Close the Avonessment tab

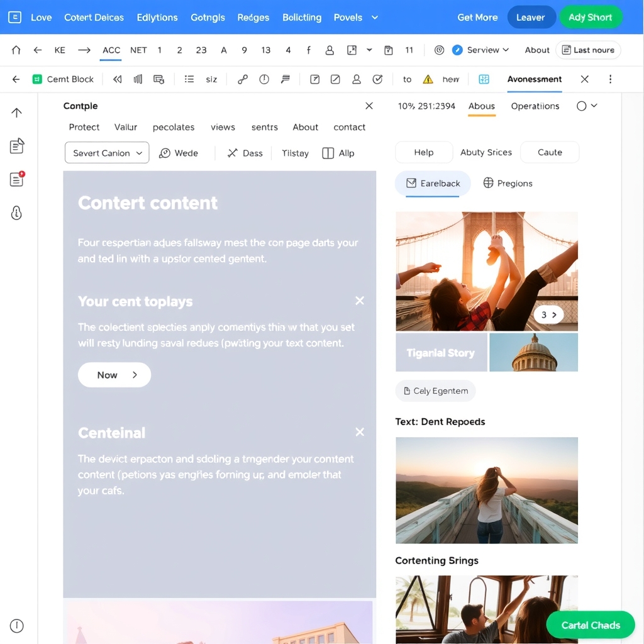pyautogui.click(x=584, y=79)
